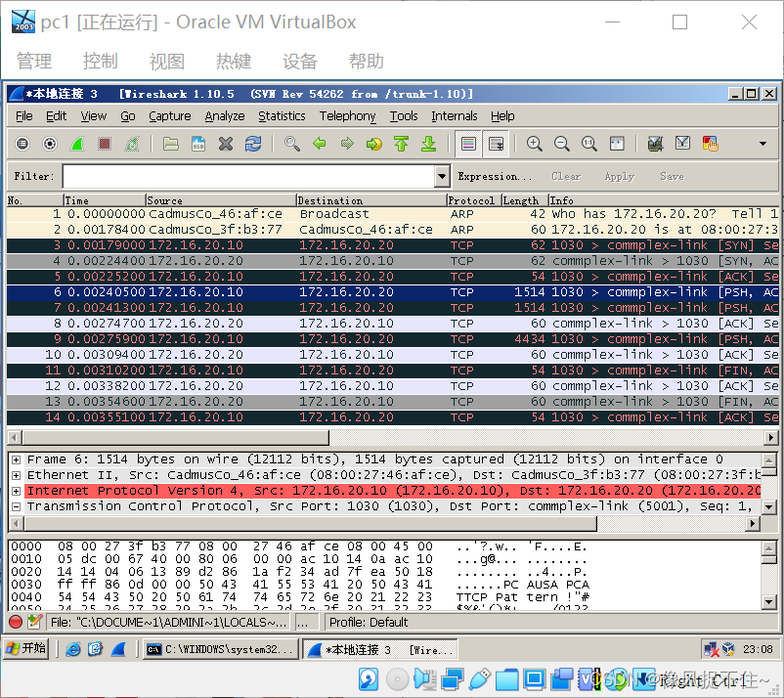The height and width of the screenshot is (698, 784).
Task: Open VirtualBox 设备 menu
Action: click(x=300, y=62)
